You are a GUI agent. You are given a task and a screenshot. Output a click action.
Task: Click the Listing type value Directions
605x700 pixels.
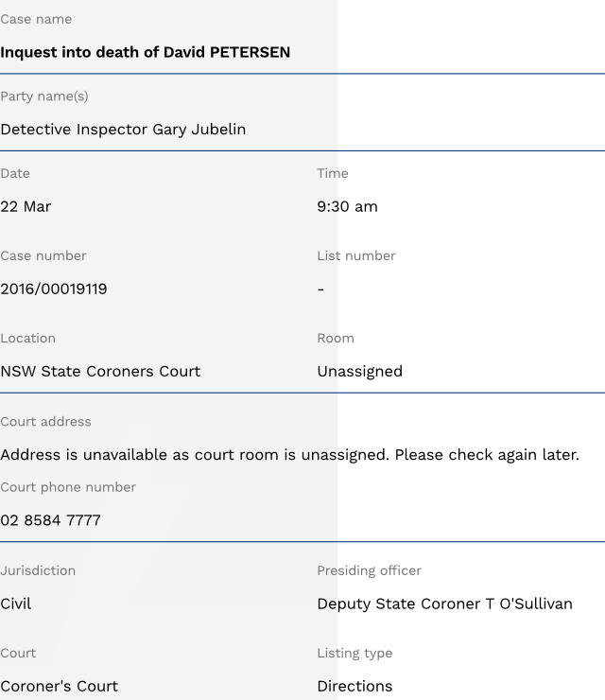(x=354, y=686)
